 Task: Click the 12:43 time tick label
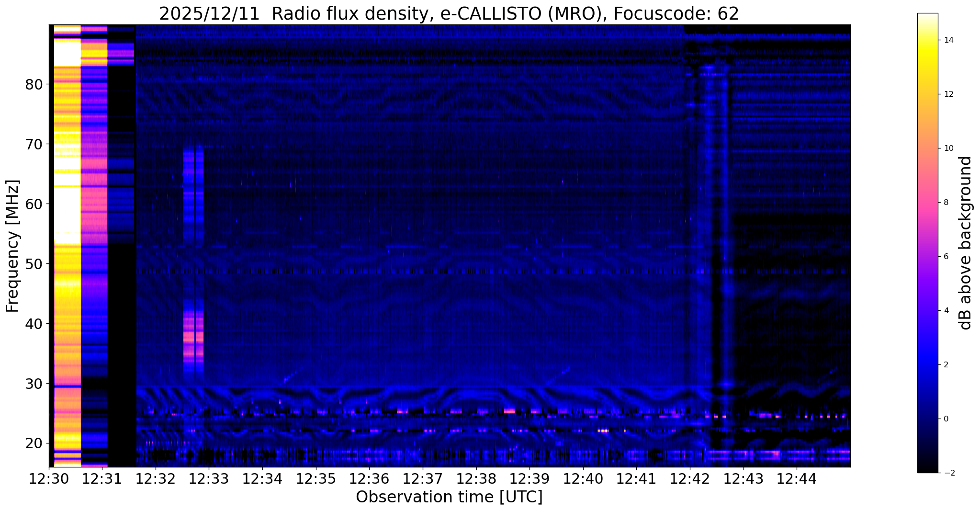tap(743, 478)
